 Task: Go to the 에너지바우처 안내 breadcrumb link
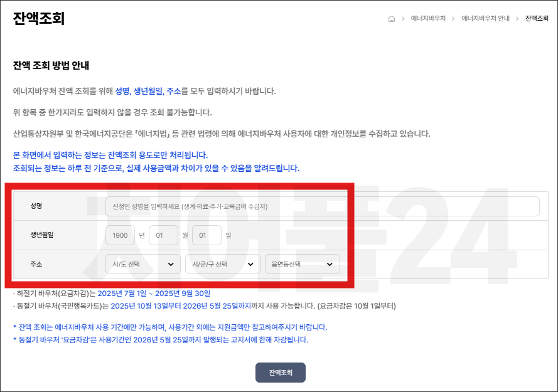pyautogui.click(x=485, y=19)
